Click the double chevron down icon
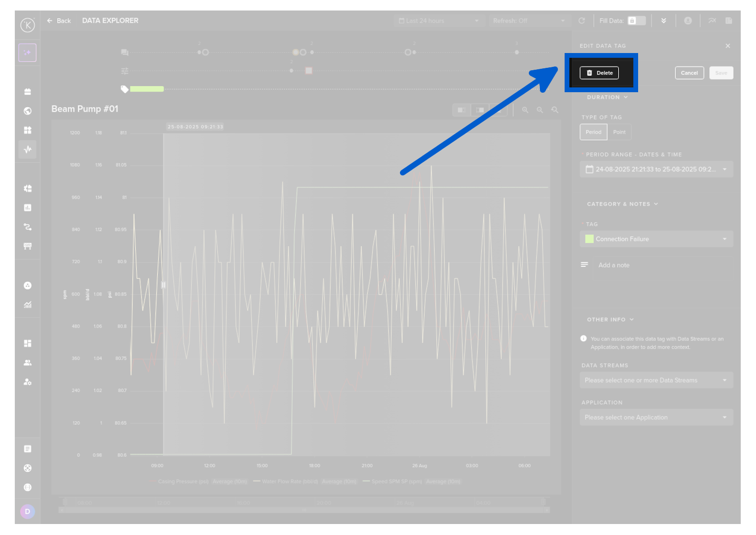This screenshot has height=535, width=756. click(x=663, y=21)
